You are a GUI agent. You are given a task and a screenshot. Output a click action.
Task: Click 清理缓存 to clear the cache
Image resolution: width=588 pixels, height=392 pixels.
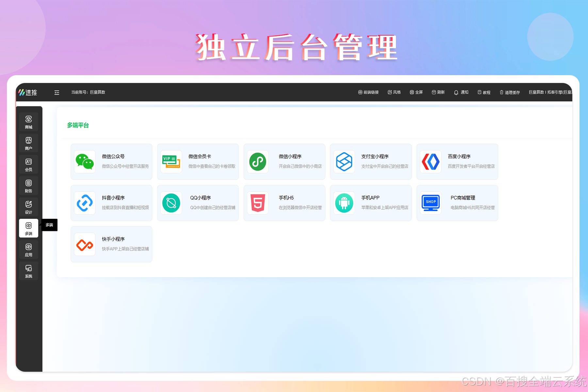click(x=510, y=92)
